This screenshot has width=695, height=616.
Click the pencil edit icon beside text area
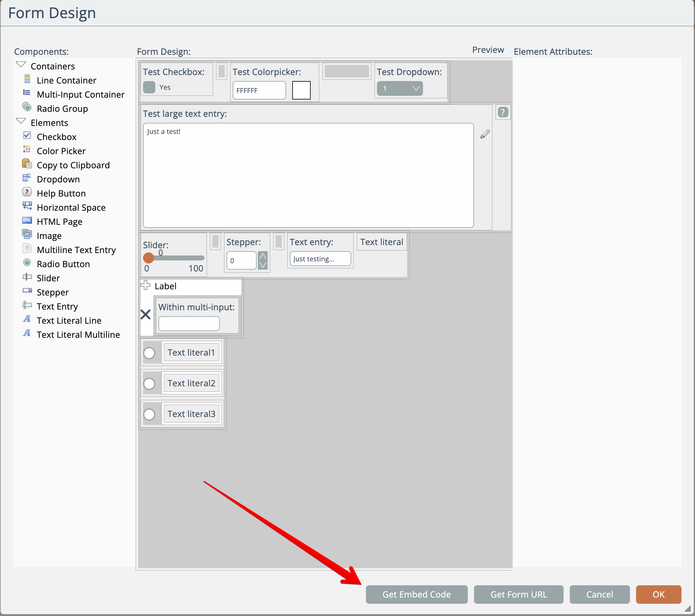(x=485, y=134)
